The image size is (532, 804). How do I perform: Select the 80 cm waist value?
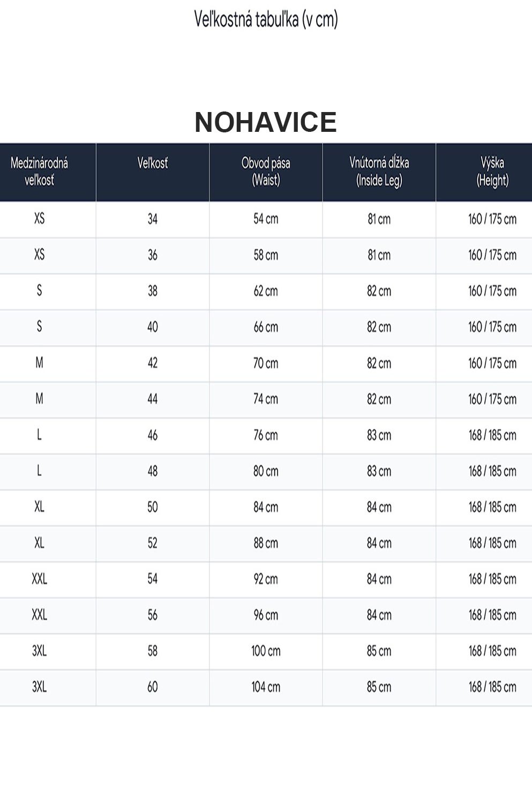[x=266, y=471]
